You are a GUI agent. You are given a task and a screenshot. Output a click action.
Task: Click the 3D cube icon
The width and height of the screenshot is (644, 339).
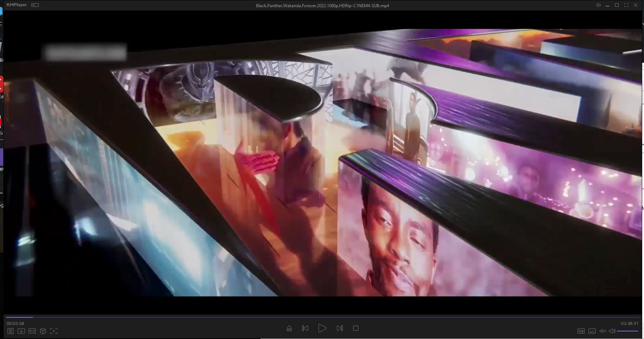point(43,331)
